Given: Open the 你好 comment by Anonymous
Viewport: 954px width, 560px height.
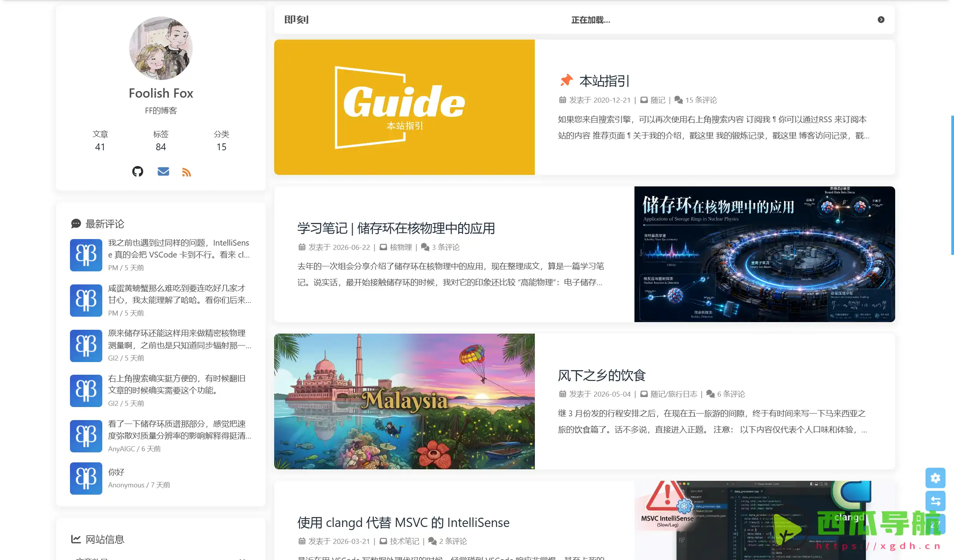Looking at the screenshot, I should tap(116, 472).
